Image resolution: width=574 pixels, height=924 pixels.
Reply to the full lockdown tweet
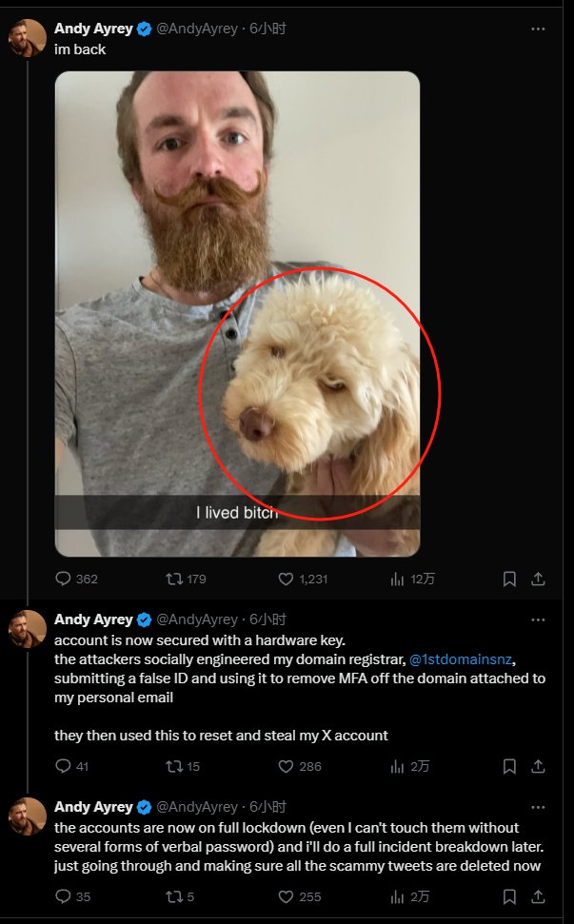pyautogui.click(x=65, y=895)
